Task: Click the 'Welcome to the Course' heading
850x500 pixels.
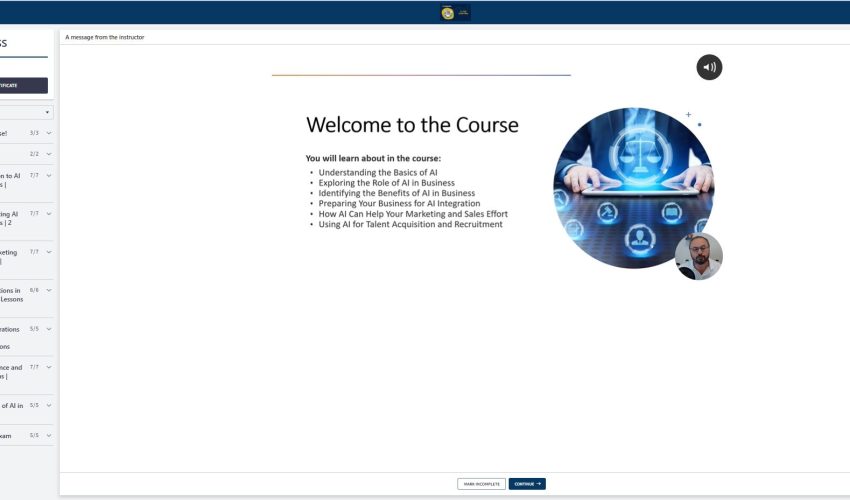Action: 412,125
